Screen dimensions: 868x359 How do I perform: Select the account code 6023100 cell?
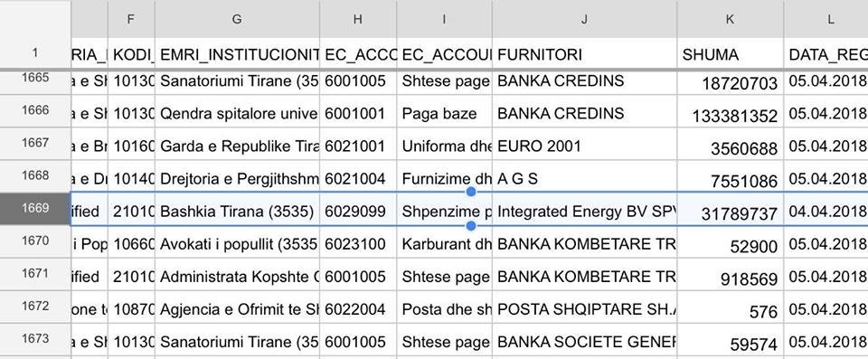click(x=358, y=244)
